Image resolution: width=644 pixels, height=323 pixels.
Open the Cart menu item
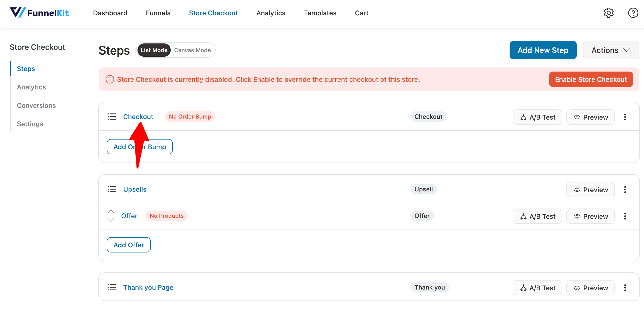[x=362, y=13]
